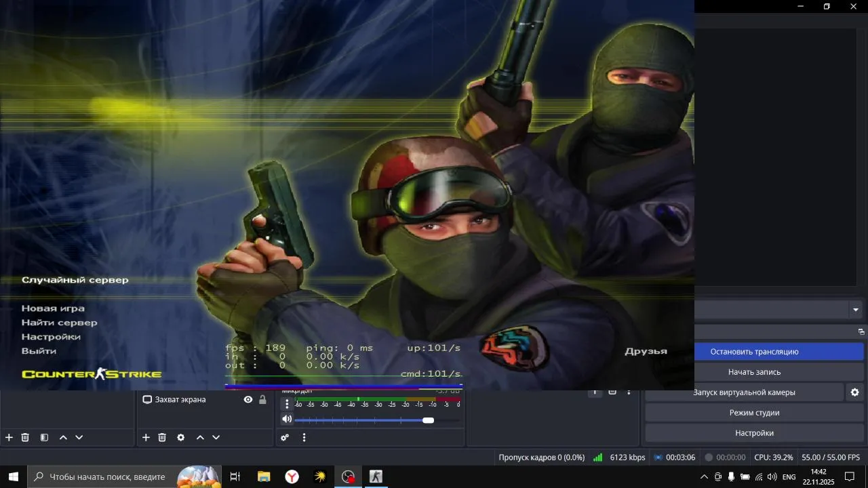Toggle the lock on 'Захват экрана' source
Screen dimensions: 868x488
point(262,400)
